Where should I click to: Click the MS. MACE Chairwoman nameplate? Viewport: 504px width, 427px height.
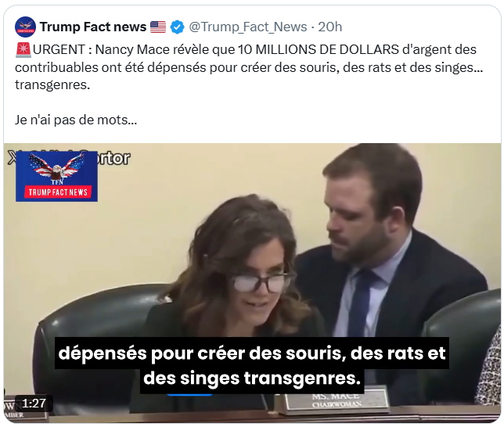pyautogui.click(x=336, y=400)
